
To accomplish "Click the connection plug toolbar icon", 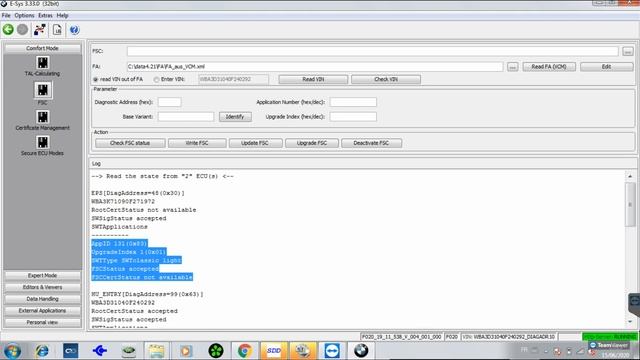I will (40, 30).
